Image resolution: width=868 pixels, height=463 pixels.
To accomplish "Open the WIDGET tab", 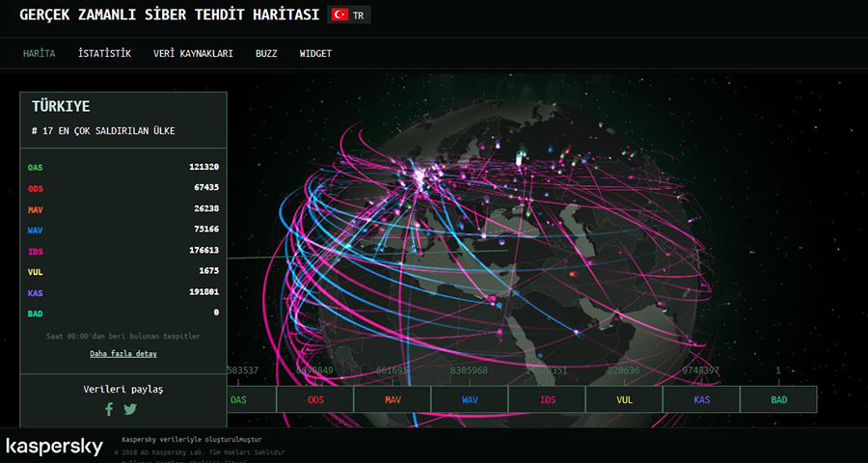I will 315,54.
